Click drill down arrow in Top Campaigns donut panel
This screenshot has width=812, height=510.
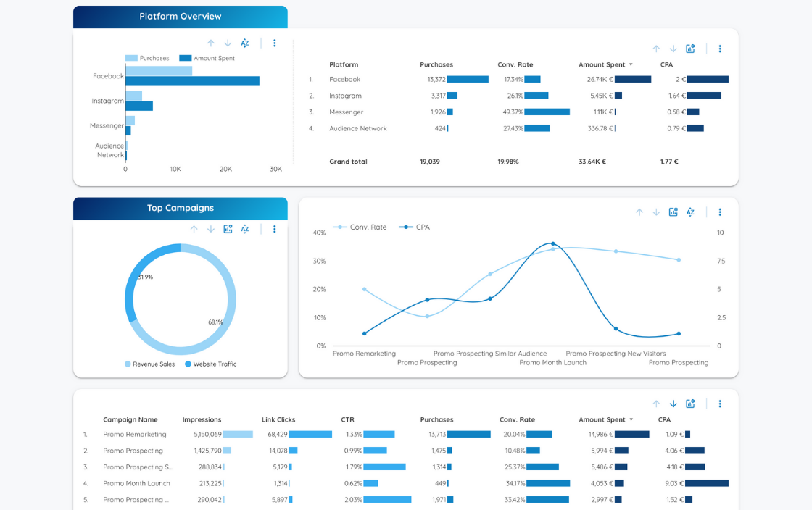click(211, 229)
